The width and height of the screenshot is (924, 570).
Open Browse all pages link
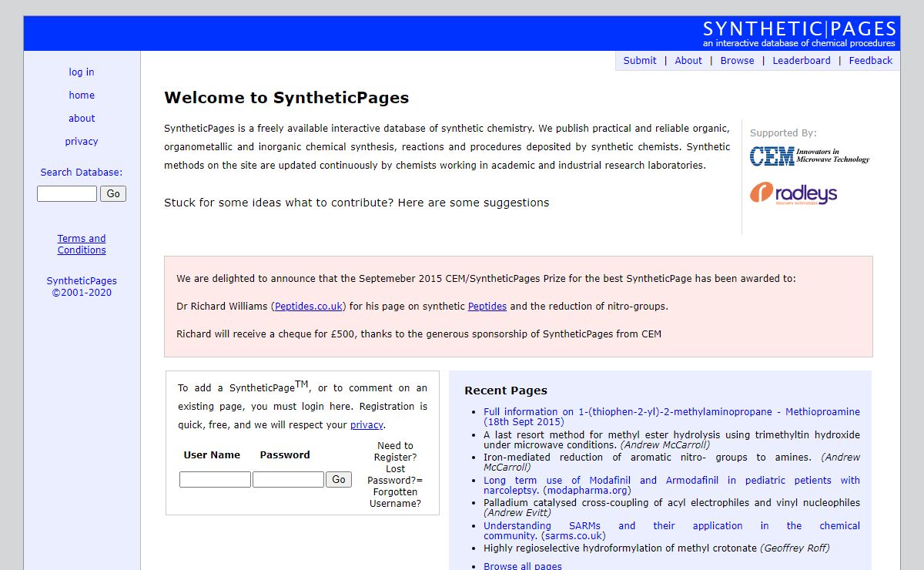(x=523, y=565)
